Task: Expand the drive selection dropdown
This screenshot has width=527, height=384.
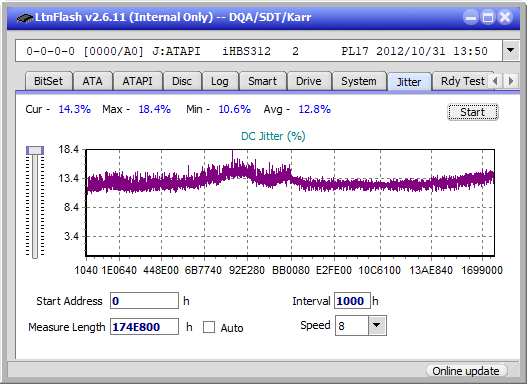Action: (511, 51)
